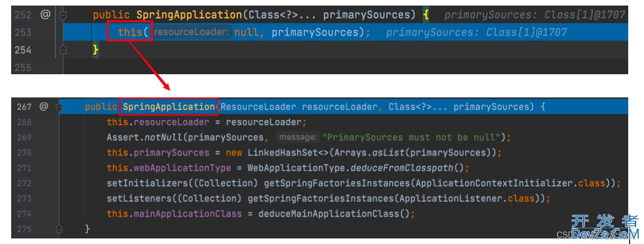644x244 pixels.
Task: Click line number 269 in the gutter
Action: [x=24, y=138]
